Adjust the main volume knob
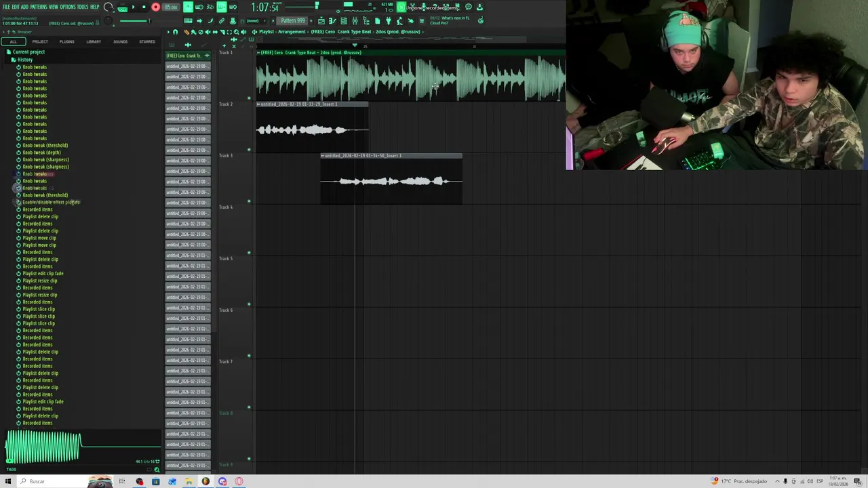This screenshot has width=868, height=488. tap(108, 7)
